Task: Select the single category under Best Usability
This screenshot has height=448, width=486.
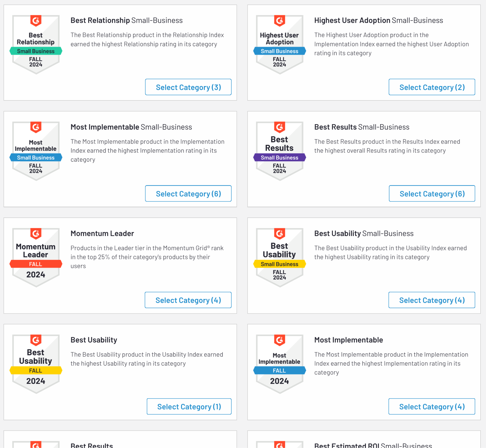Action: [x=189, y=406]
